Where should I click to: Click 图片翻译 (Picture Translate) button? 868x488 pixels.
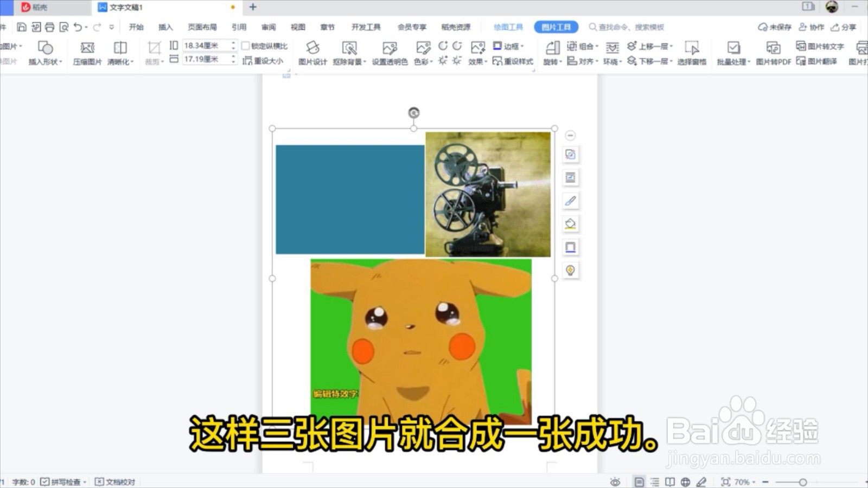(x=816, y=61)
